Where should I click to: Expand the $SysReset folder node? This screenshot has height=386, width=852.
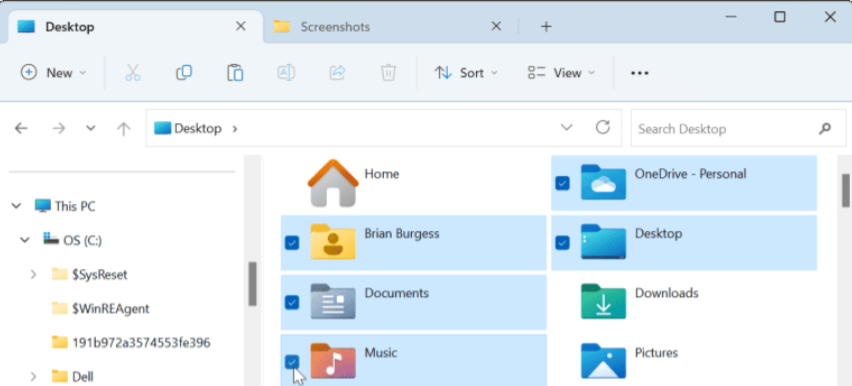click(x=33, y=275)
